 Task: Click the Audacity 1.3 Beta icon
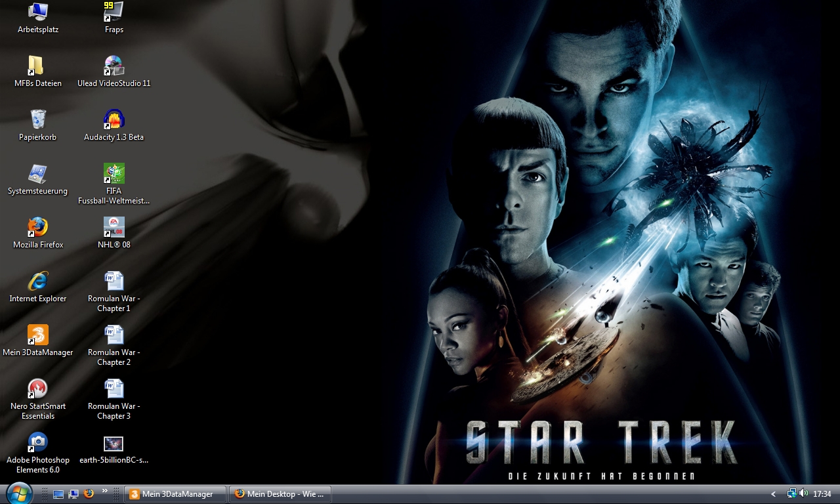click(x=114, y=119)
